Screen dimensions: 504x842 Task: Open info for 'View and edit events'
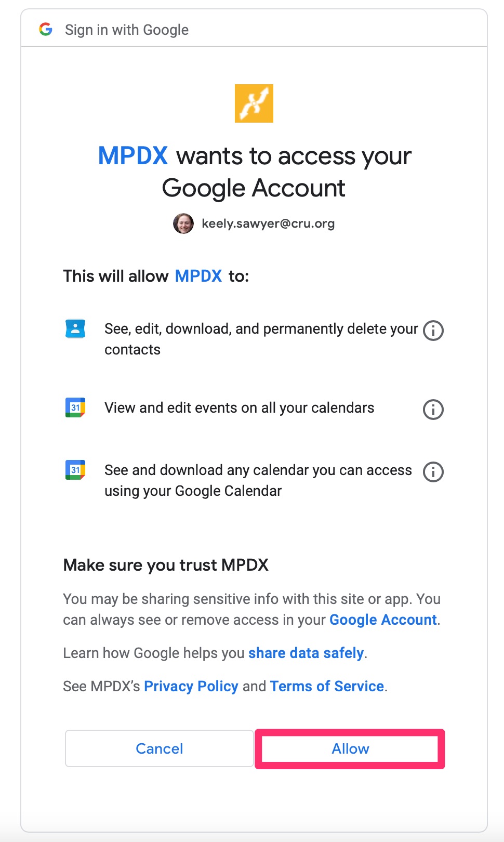[x=433, y=410]
